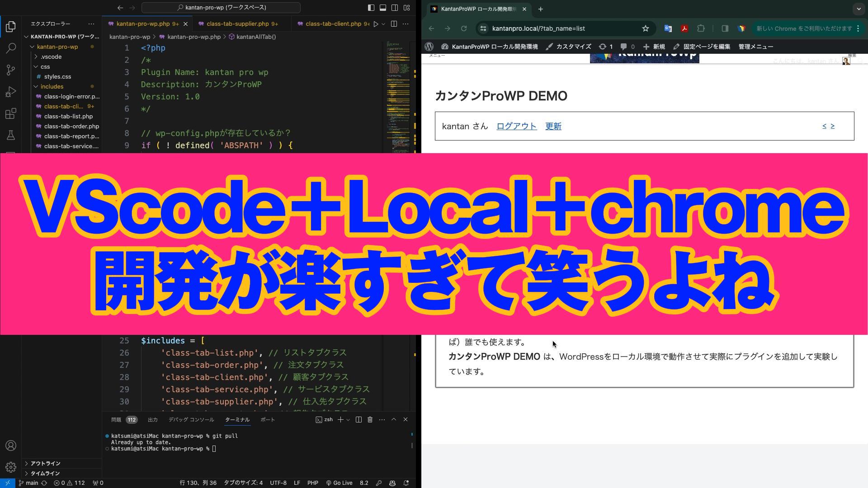Screen dimensions: 868x488
Task: Click the Google Translate extension icon in Chrome
Action: click(x=668, y=28)
